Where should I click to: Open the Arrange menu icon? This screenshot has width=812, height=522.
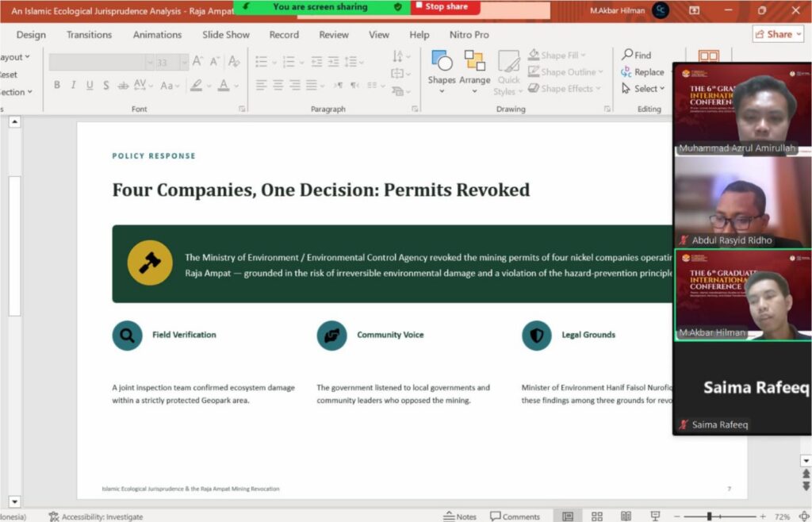tap(474, 60)
